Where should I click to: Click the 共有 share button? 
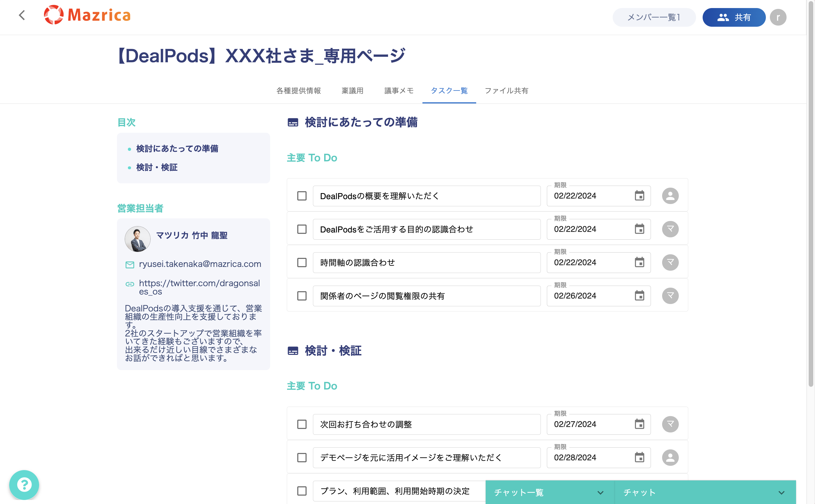click(x=734, y=17)
